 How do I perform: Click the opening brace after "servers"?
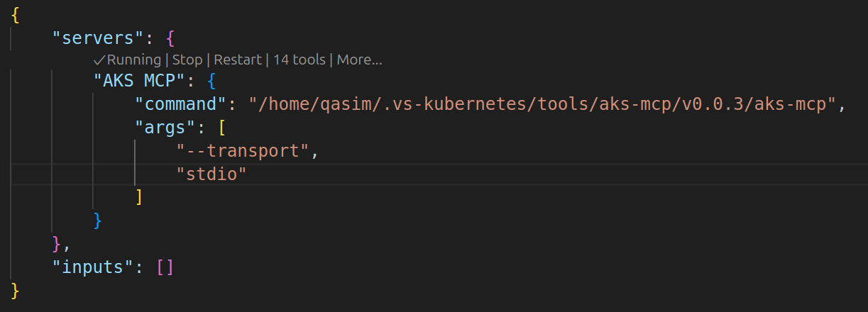tap(170, 37)
